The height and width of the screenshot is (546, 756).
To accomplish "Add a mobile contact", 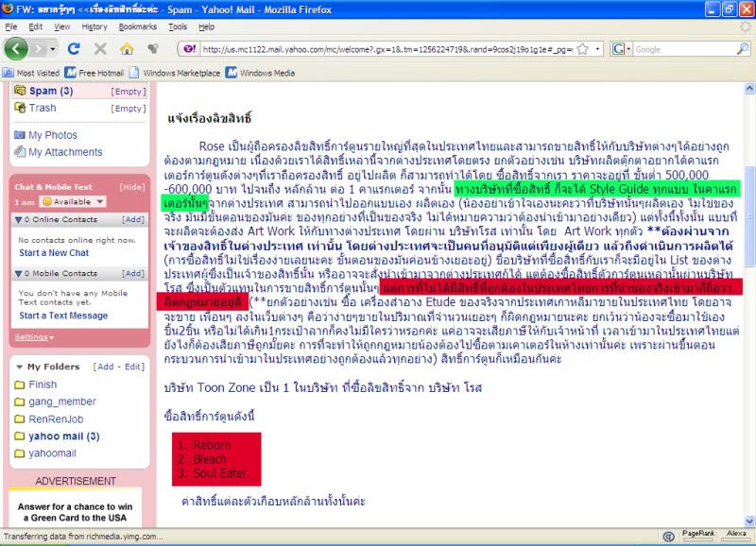I will (x=133, y=274).
